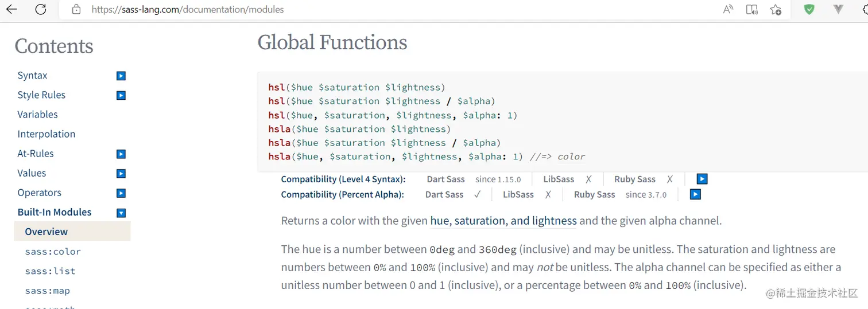
Task: Toggle Level 4 Syntax compatibility details
Action: [x=702, y=179]
